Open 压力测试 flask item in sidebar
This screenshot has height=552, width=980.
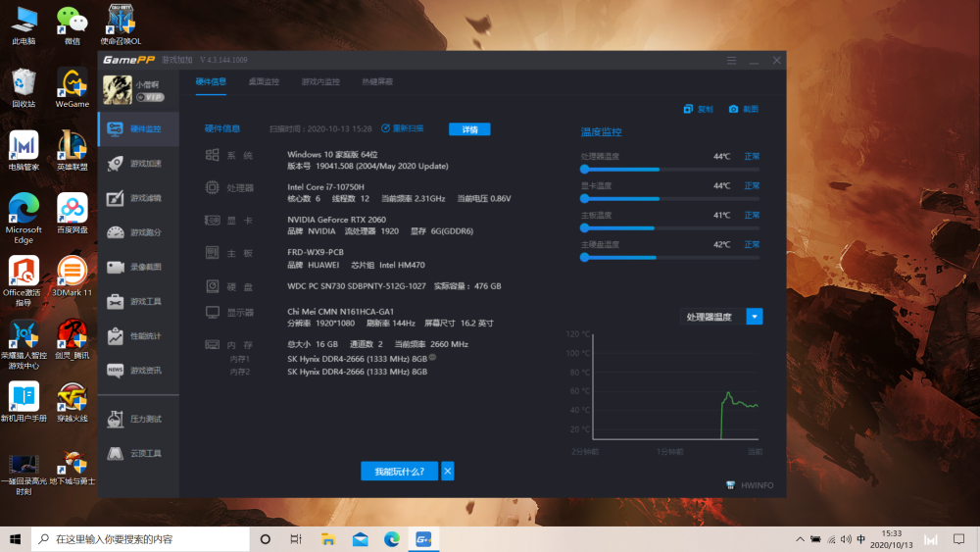click(139, 419)
